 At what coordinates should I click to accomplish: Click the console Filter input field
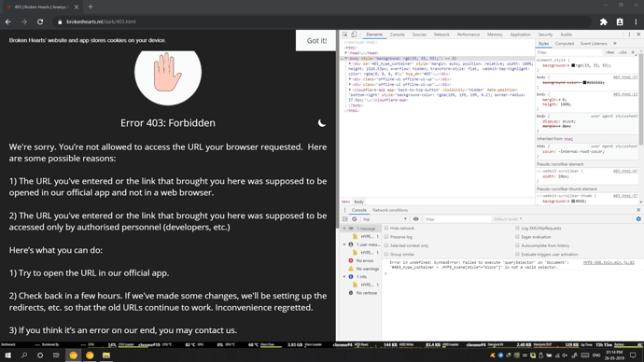[x=457, y=219]
